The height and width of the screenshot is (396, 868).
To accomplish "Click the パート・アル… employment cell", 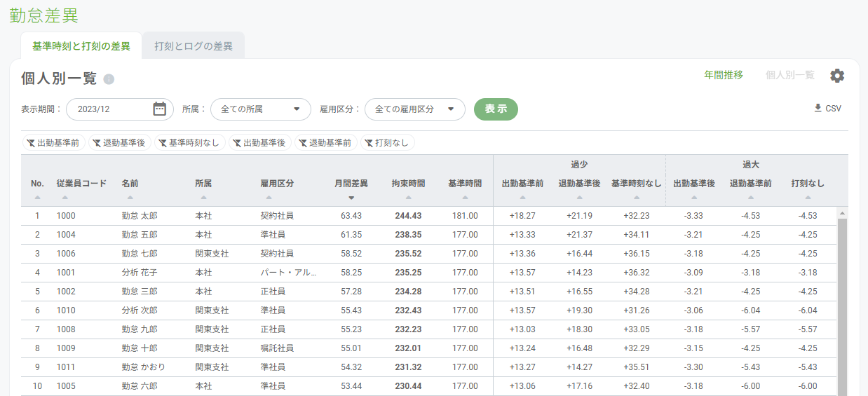I will (x=288, y=273).
